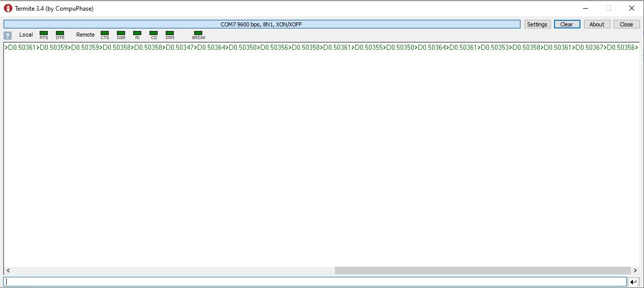Click the CTS status indicator
Viewport: 644px width, 288px height.
point(105,34)
